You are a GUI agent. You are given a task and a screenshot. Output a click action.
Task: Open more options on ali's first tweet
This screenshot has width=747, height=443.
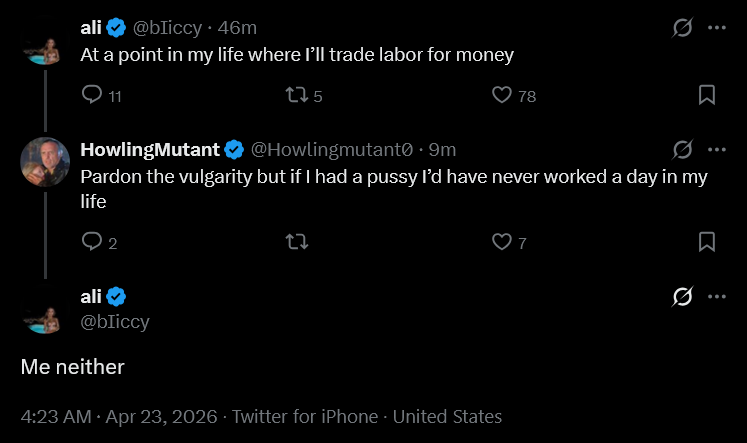point(716,28)
